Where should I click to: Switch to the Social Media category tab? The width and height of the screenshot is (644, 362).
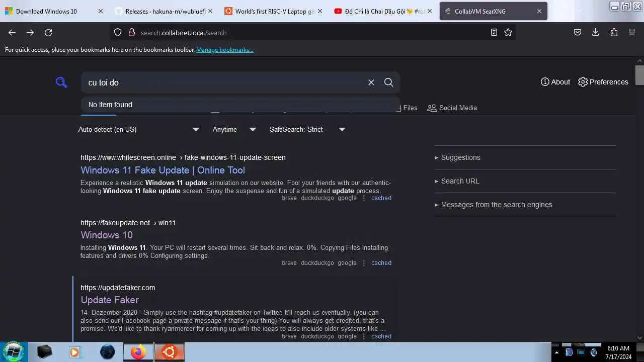pyautogui.click(x=452, y=108)
